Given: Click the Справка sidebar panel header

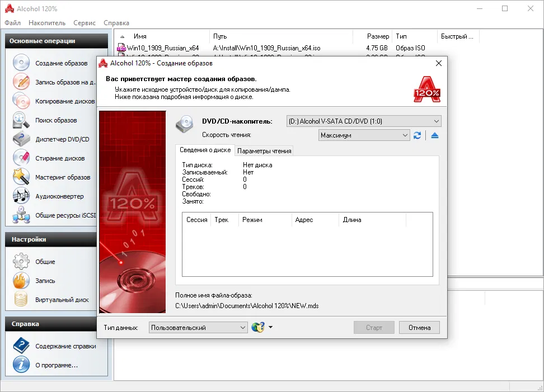Looking at the screenshot, I should [51, 324].
